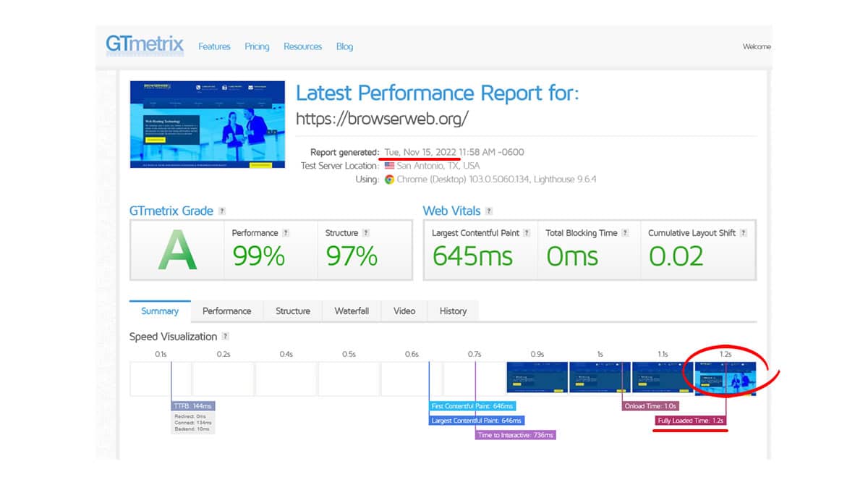
Task: Open the Structure tab
Action: (293, 311)
